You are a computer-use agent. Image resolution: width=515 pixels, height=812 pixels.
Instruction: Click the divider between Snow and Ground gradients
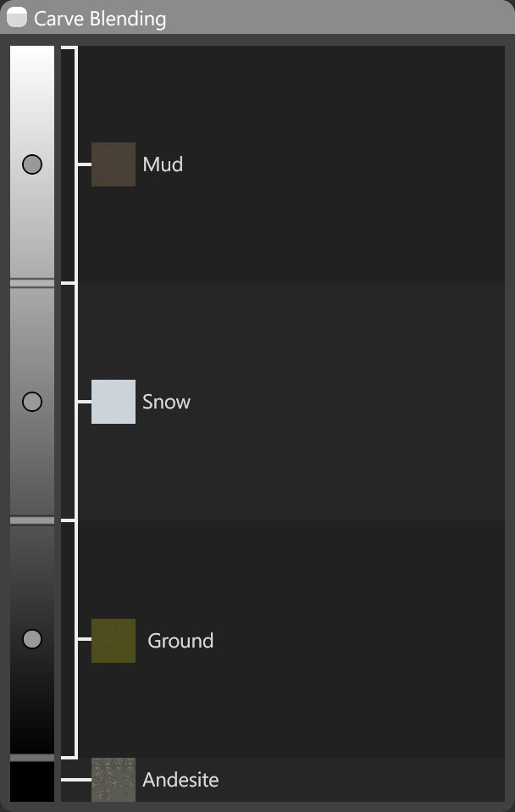pyautogui.click(x=32, y=520)
